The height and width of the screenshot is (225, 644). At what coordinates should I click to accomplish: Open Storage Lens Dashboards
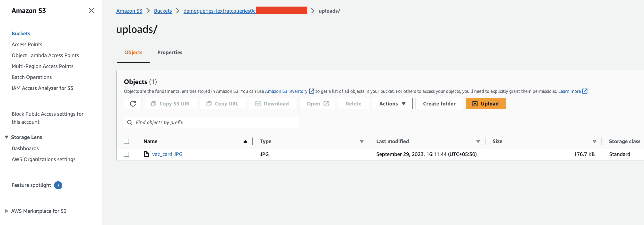tap(25, 148)
